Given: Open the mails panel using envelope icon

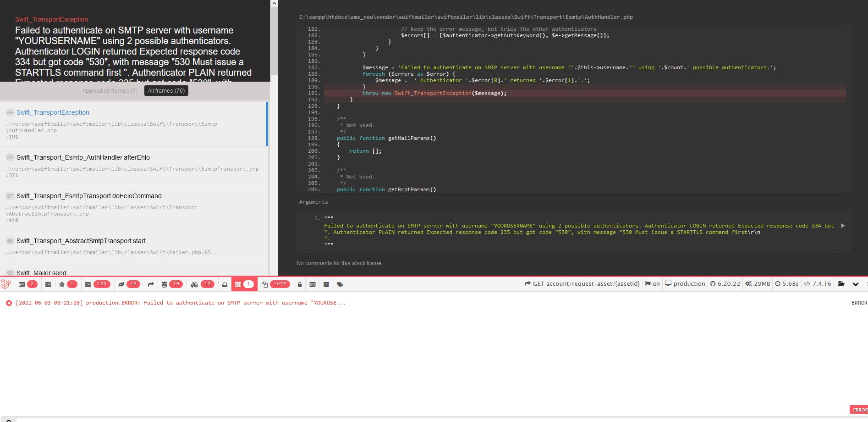Looking at the screenshot, I should click(x=225, y=284).
